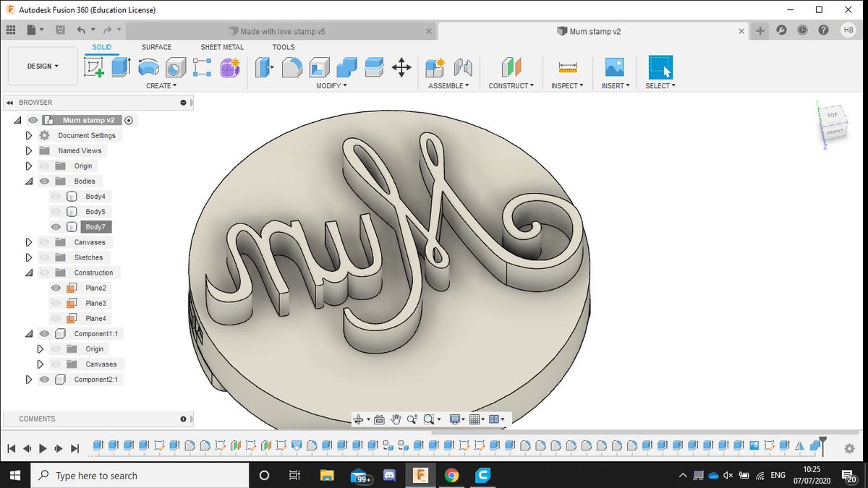
Task: Select the Shell tool
Action: coord(320,67)
